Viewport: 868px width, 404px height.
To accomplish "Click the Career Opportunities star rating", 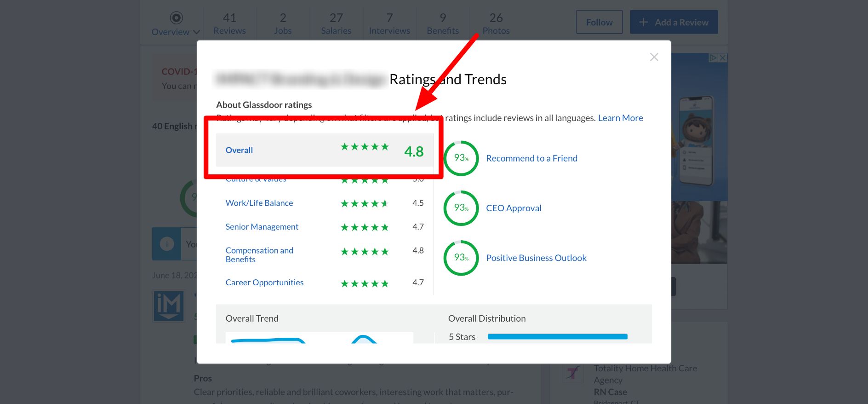I will (365, 284).
